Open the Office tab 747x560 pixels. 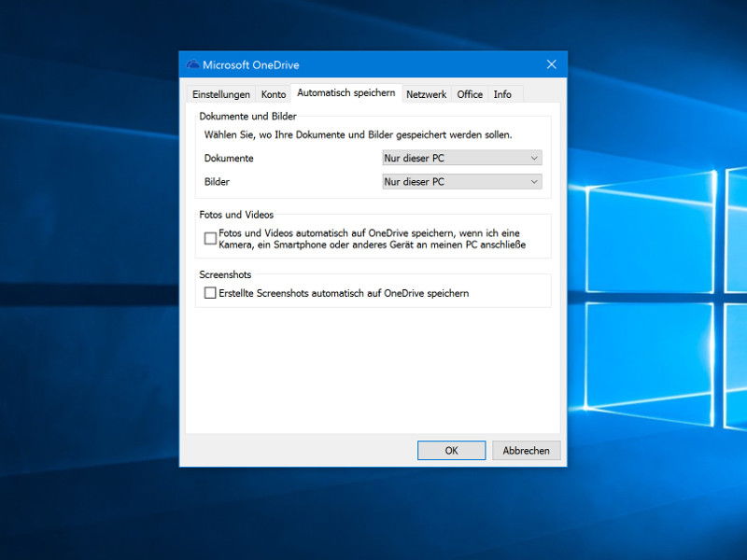coord(470,94)
